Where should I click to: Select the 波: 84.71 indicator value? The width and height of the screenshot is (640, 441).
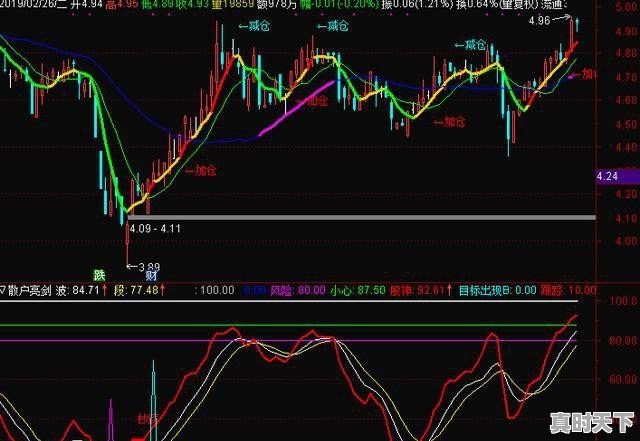82,291
